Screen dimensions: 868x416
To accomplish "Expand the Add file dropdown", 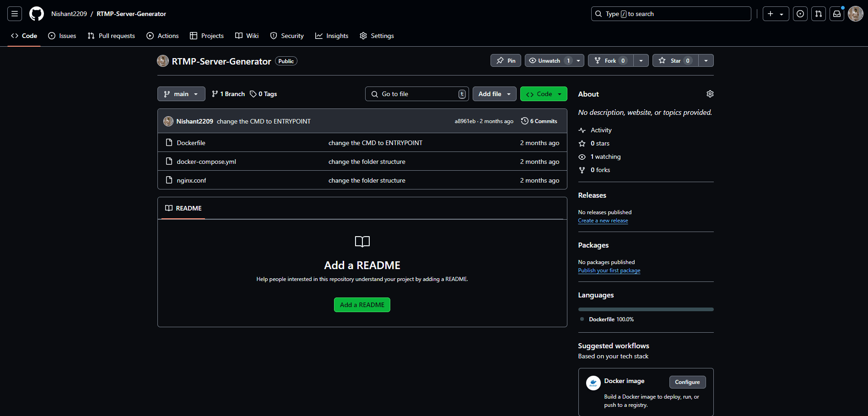I will pos(494,94).
